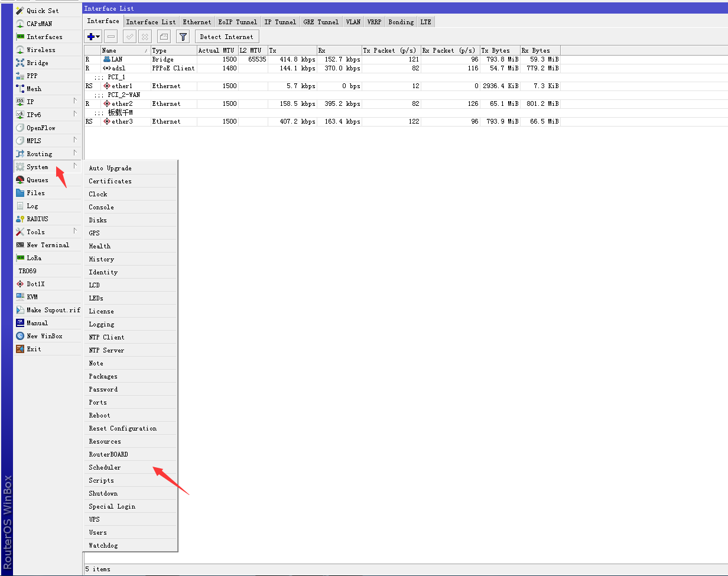
Task: Choose Scripts from the System menu
Action: [x=131, y=480]
